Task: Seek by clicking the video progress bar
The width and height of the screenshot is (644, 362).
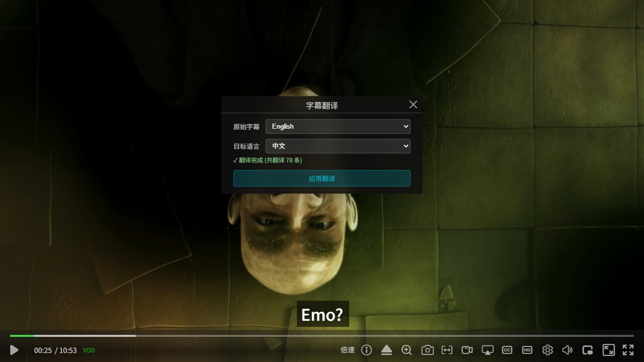Action: click(x=322, y=335)
